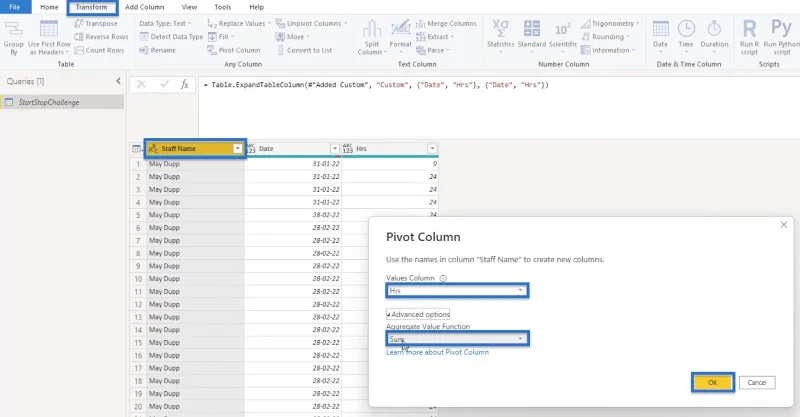The image size is (800, 417).
Task: Open the Format text tool
Action: click(401, 38)
